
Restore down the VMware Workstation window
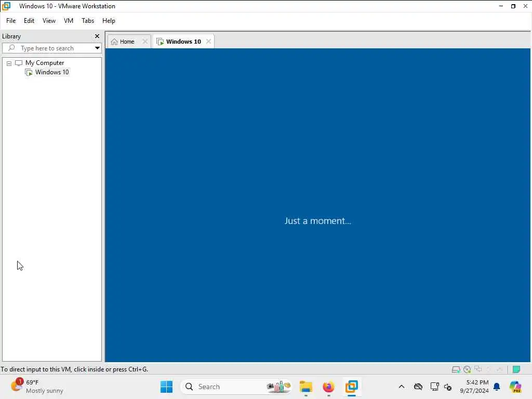tap(513, 6)
